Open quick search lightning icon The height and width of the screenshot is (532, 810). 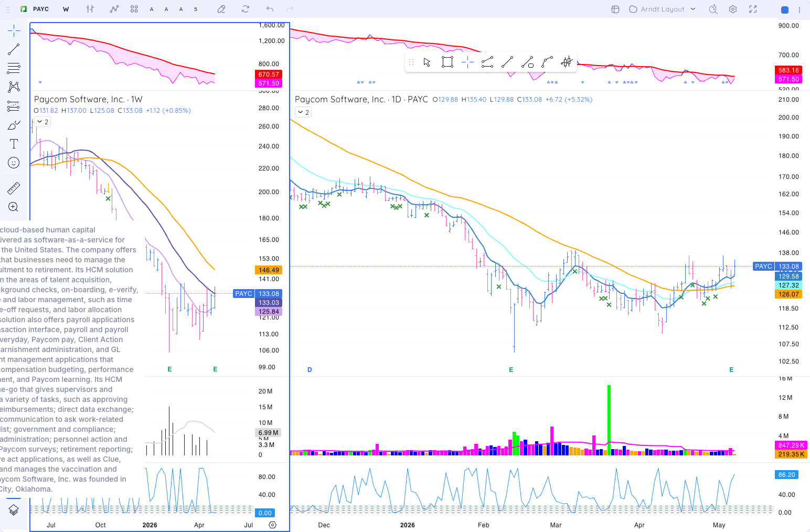point(713,9)
